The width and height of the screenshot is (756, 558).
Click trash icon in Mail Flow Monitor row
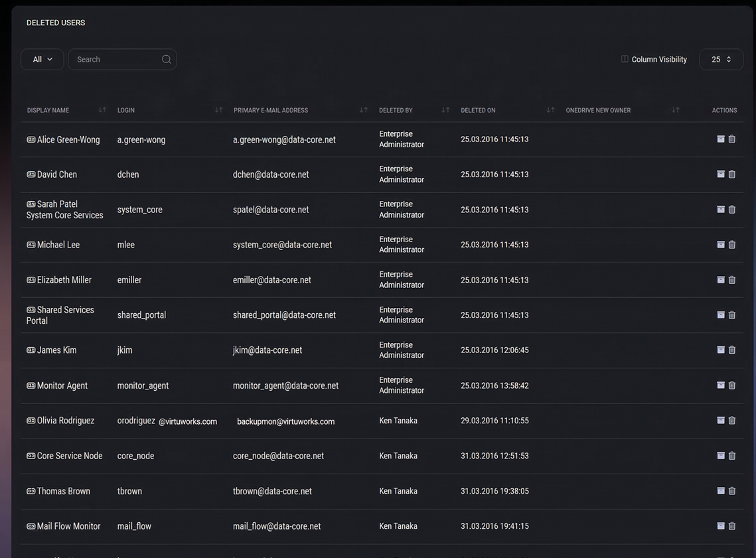point(732,526)
